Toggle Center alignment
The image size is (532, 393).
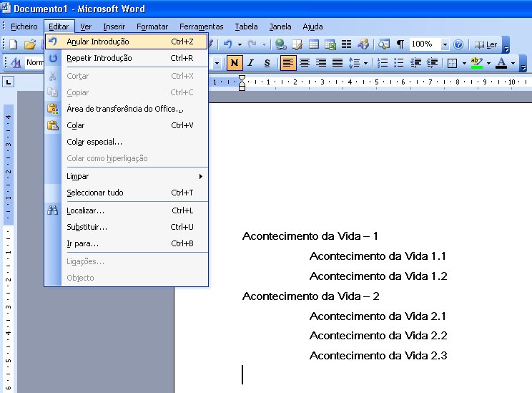305,63
